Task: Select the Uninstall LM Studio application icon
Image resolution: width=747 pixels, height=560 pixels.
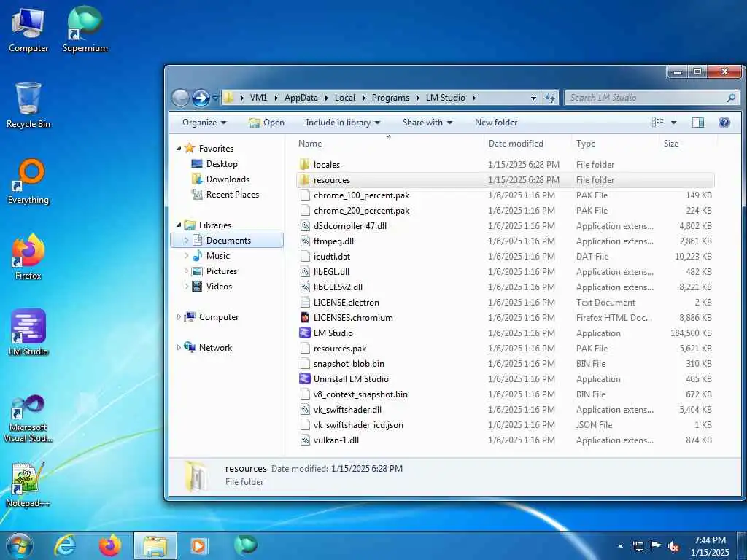Action: coord(305,379)
